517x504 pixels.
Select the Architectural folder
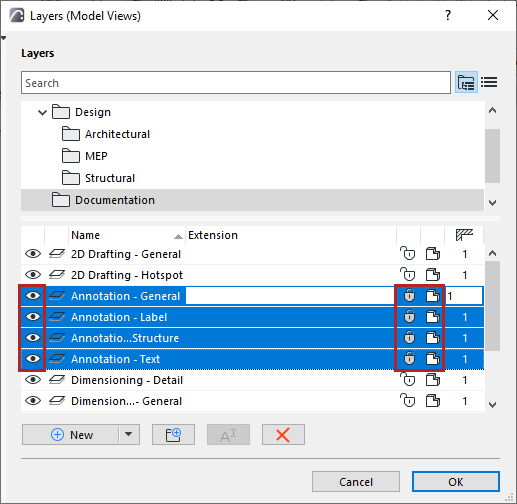click(117, 134)
